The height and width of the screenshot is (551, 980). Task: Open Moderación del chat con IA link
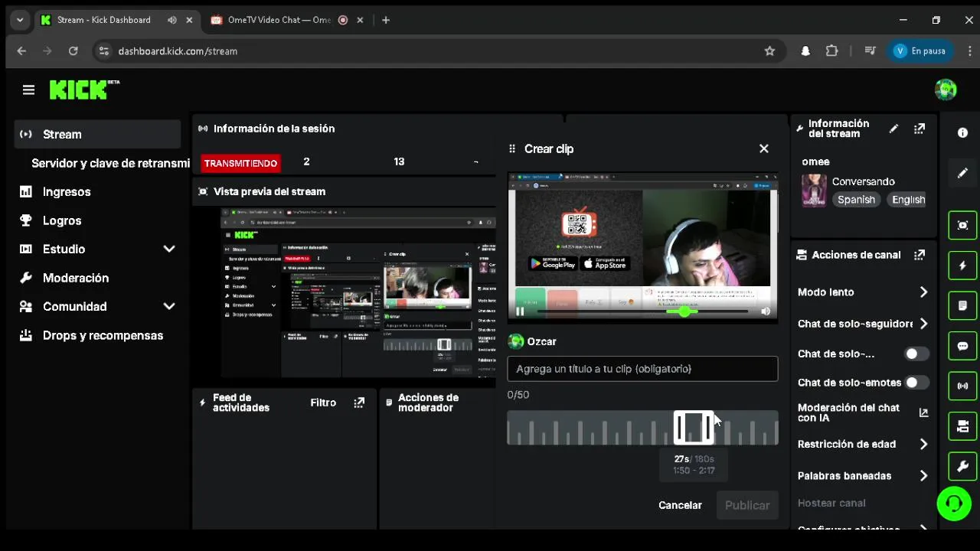click(923, 412)
